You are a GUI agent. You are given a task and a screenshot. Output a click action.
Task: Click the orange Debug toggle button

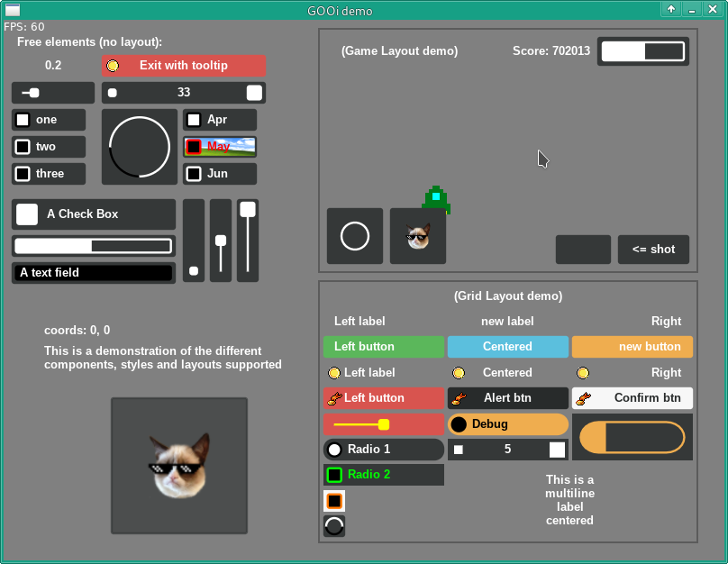[508, 424]
